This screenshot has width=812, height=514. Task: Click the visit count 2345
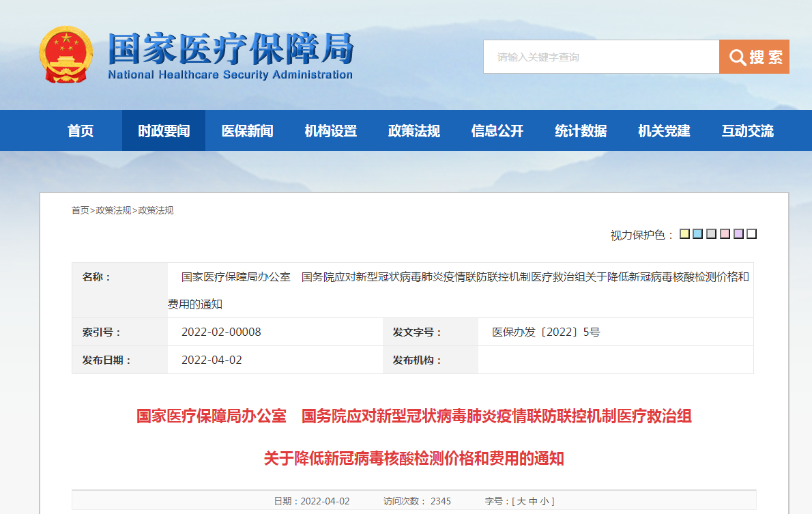(x=441, y=501)
